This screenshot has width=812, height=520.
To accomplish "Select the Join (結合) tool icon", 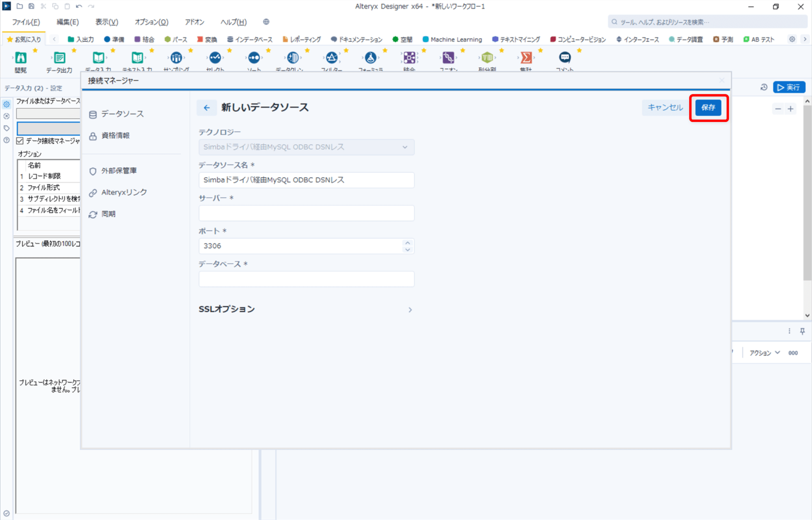I will point(409,58).
